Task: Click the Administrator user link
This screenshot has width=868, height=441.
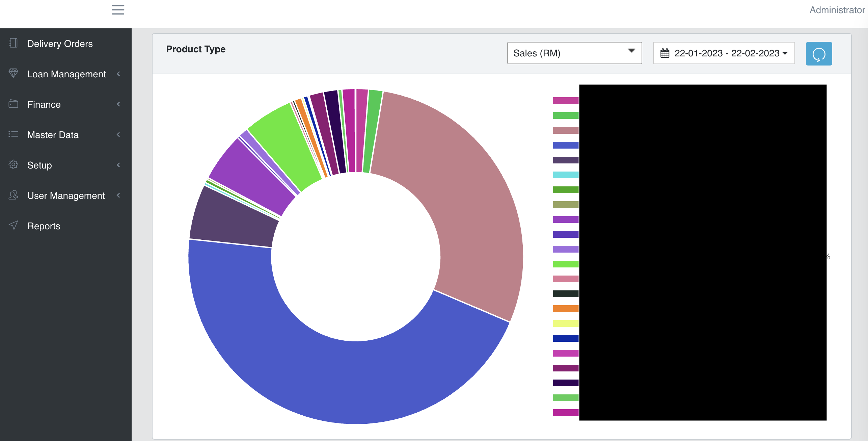Action: click(x=837, y=10)
